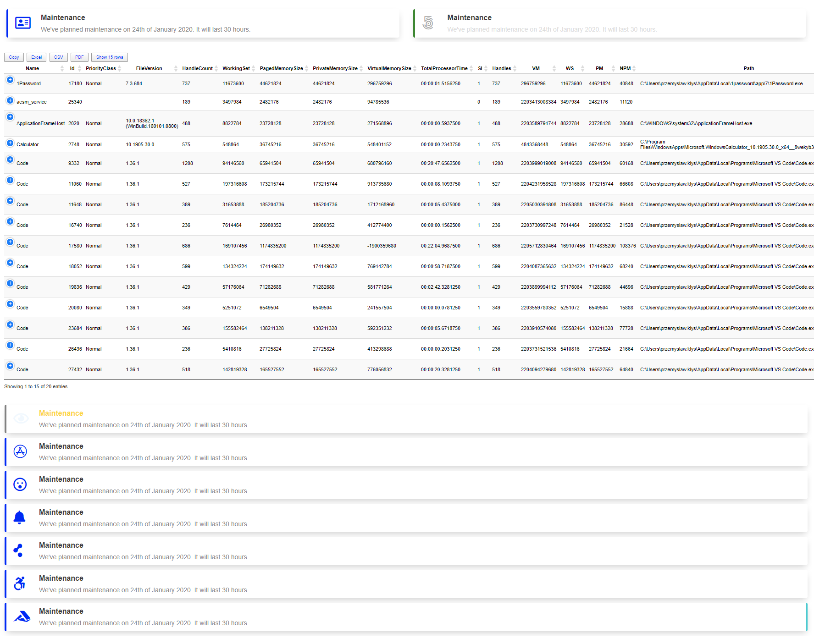The height and width of the screenshot is (644, 814).
Task: Expand the 1Password row details
Action: [10, 80]
